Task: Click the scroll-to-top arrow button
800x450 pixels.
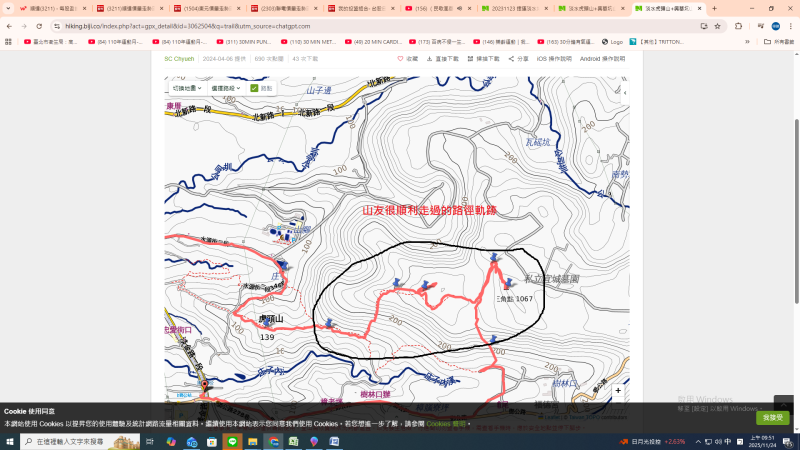Action: tap(783, 405)
